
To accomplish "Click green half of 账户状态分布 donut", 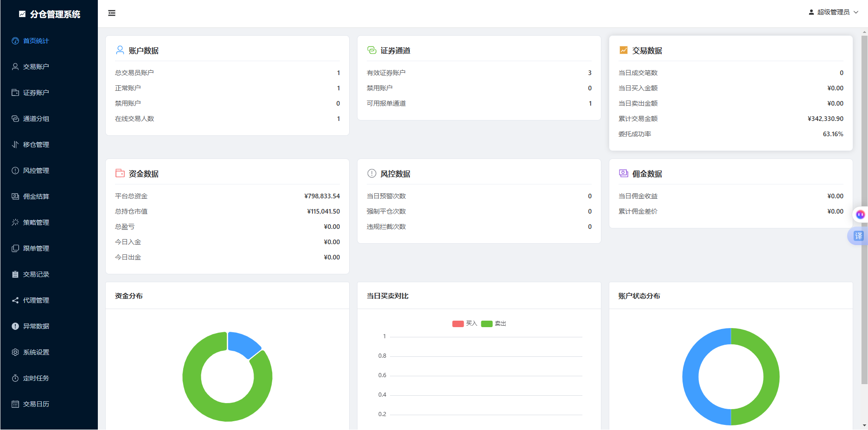I will pyautogui.click(x=771, y=377).
